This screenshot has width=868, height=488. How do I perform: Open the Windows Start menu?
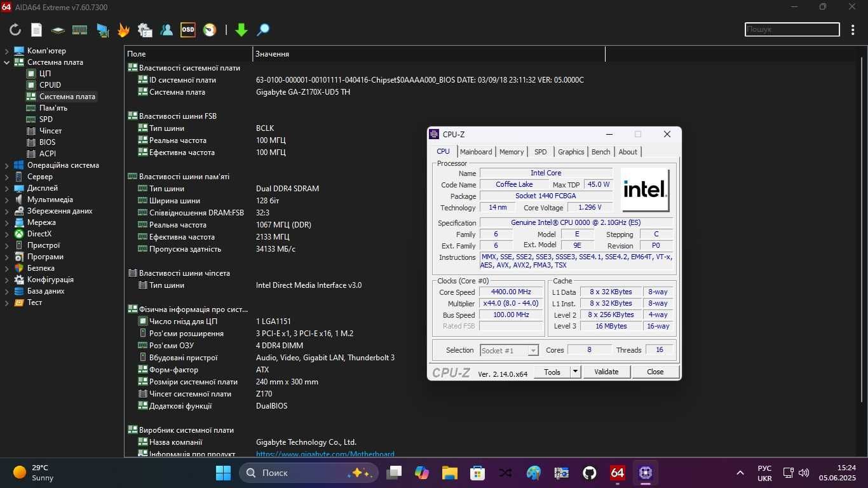point(223,473)
